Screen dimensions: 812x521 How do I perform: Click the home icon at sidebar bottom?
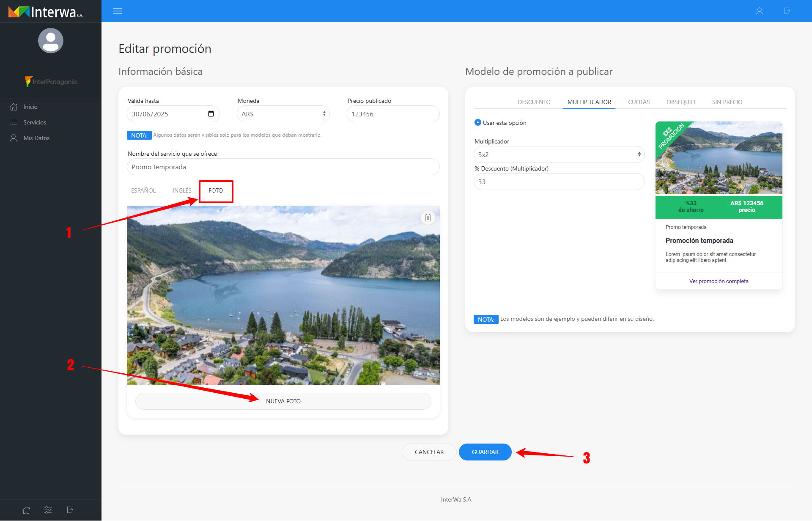(x=26, y=510)
